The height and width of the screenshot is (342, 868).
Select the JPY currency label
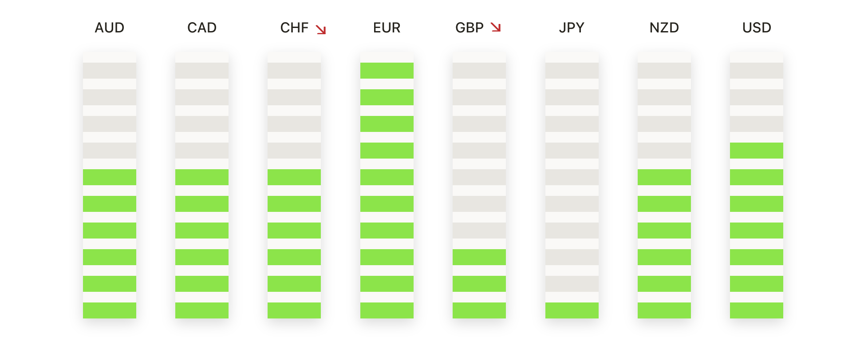pos(572,28)
